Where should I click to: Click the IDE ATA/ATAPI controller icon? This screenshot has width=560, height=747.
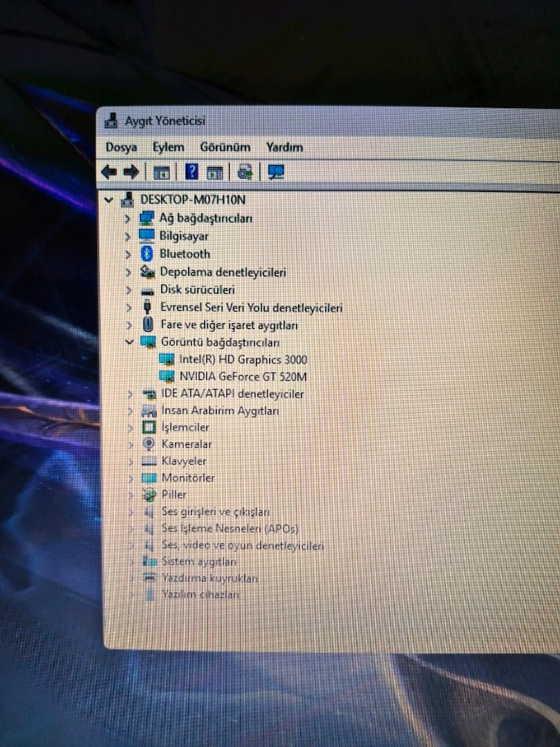149,394
